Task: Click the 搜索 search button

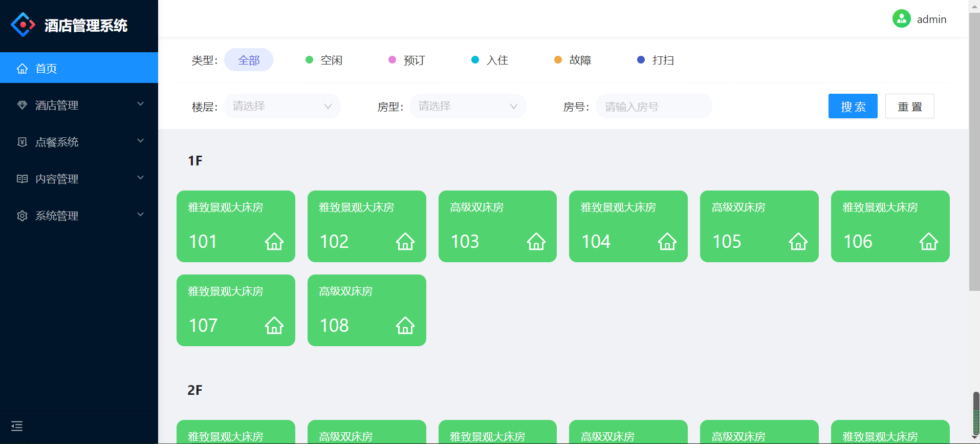Action: click(x=853, y=106)
